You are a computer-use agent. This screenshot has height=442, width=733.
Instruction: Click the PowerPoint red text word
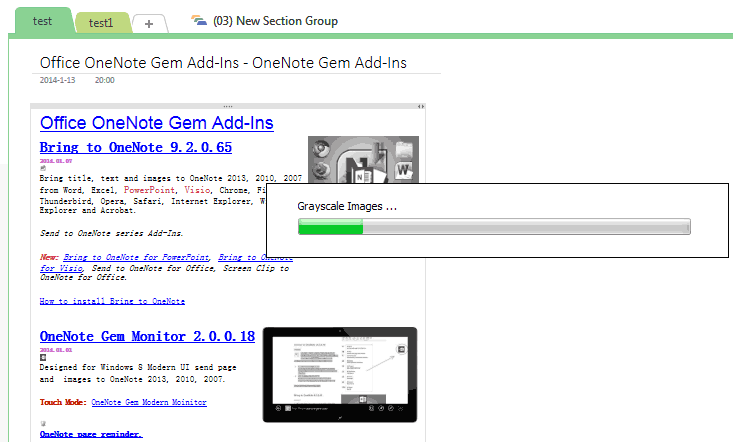(150, 190)
